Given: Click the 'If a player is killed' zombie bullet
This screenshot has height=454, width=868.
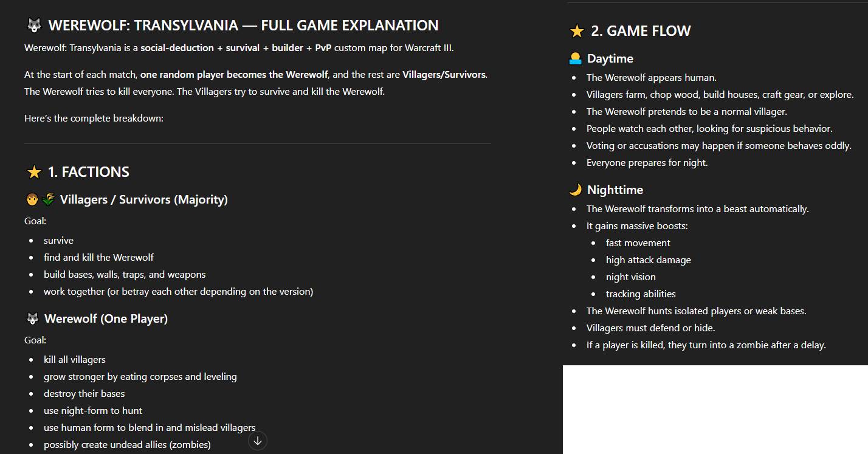Looking at the screenshot, I should click(x=706, y=345).
